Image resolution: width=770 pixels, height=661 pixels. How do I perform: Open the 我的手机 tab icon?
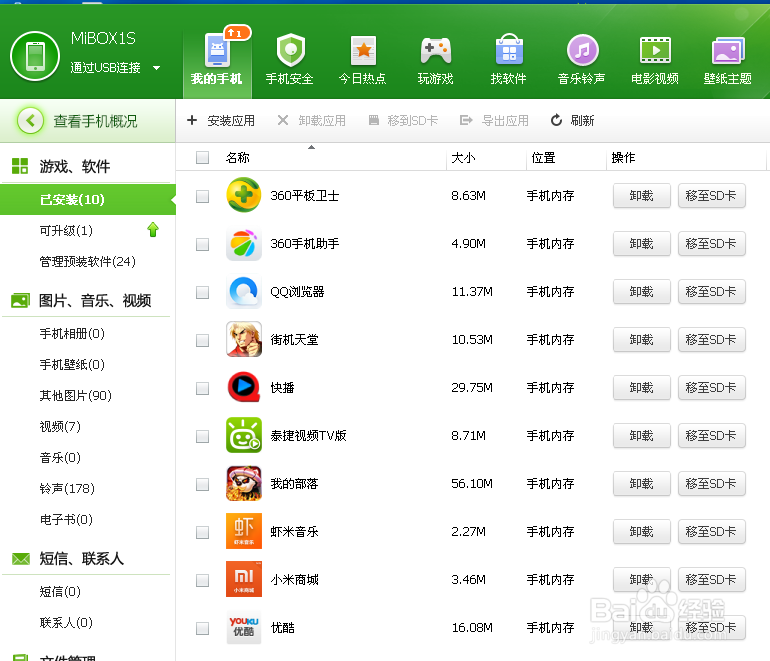click(x=217, y=50)
